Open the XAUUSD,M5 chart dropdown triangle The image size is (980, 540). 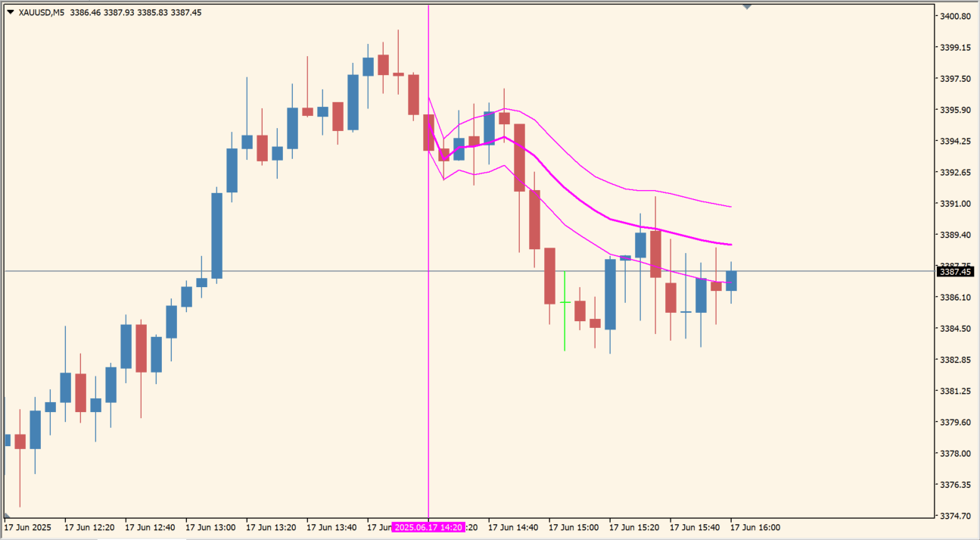click(x=10, y=12)
